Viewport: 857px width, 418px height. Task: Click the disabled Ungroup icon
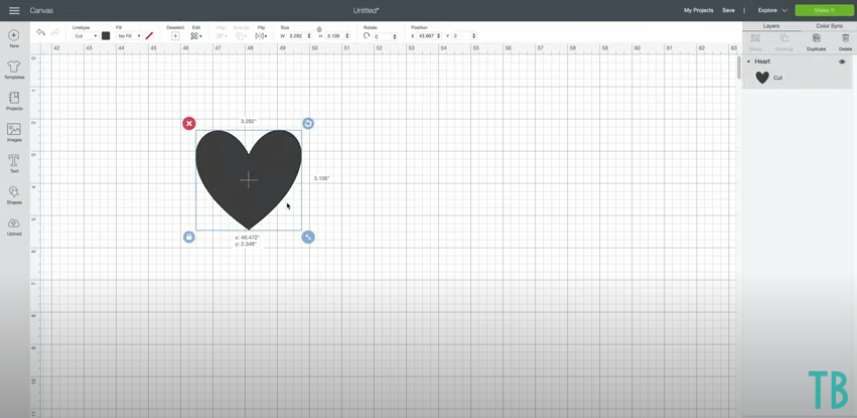784,42
